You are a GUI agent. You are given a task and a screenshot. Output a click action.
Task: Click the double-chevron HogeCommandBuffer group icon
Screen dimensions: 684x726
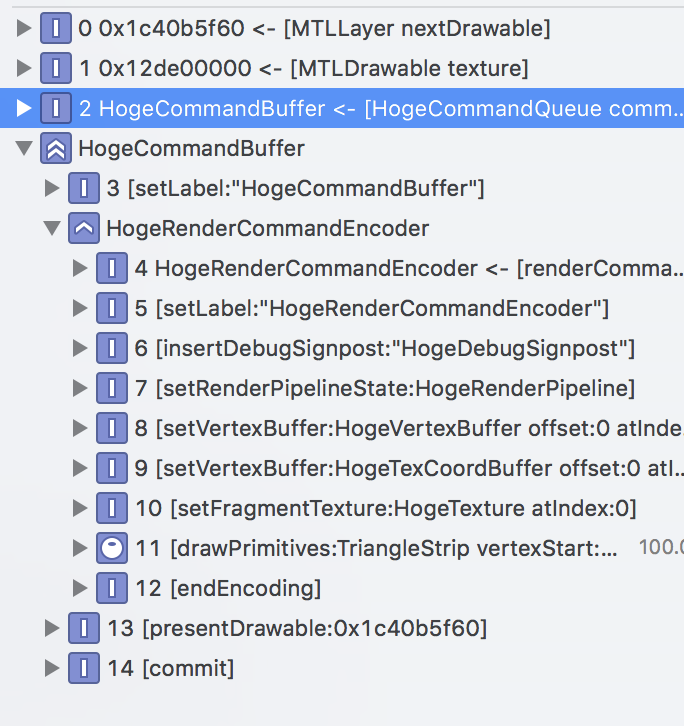[56, 148]
